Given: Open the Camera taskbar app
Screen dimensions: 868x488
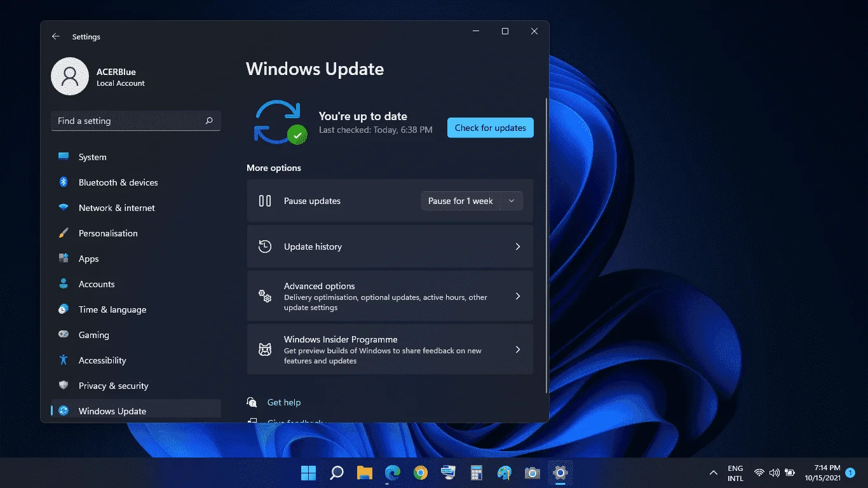Looking at the screenshot, I should 532,473.
